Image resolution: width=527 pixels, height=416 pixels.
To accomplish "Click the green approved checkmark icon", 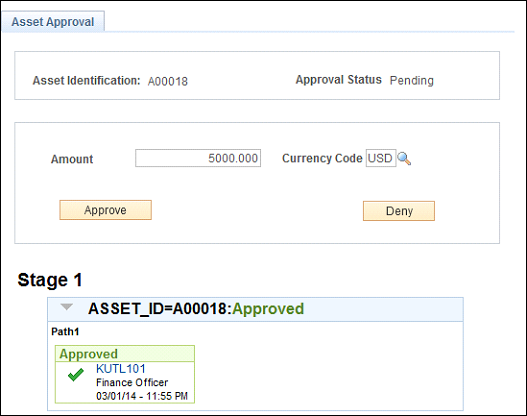I will click(76, 375).
